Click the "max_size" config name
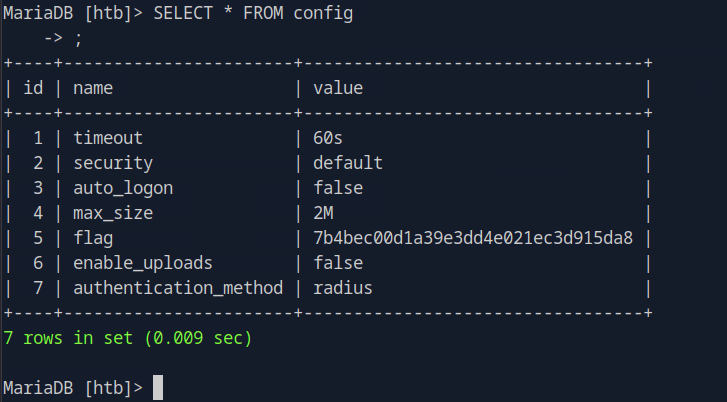This screenshot has width=727, height=402. (113, 213)
